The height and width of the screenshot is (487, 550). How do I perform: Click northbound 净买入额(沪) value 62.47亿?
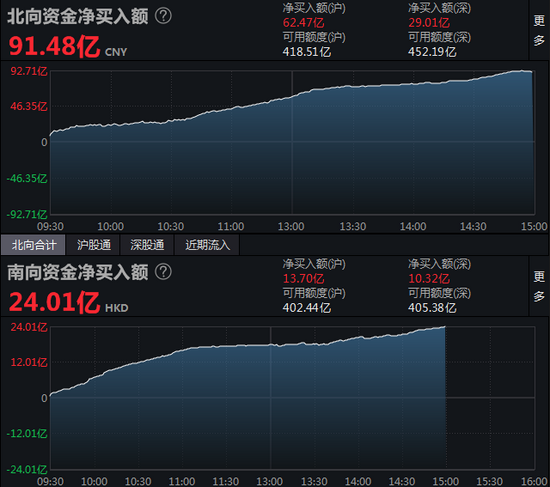[303, 23]
